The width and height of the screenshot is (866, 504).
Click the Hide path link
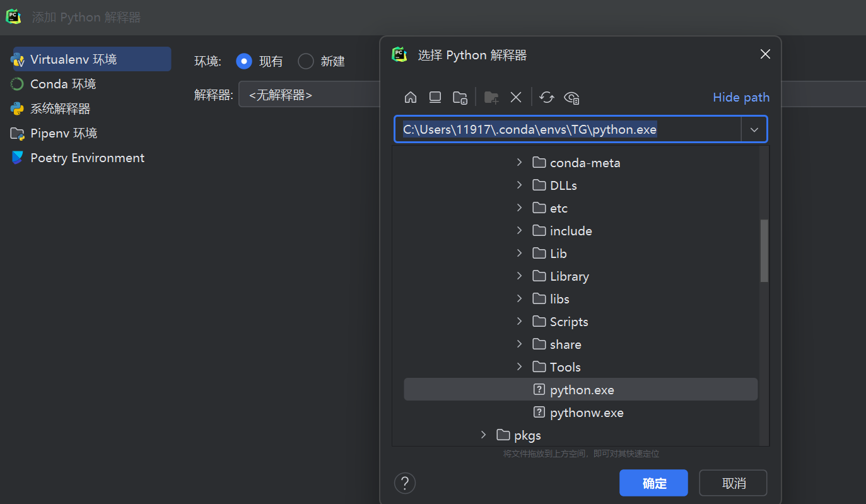point(741,97)
